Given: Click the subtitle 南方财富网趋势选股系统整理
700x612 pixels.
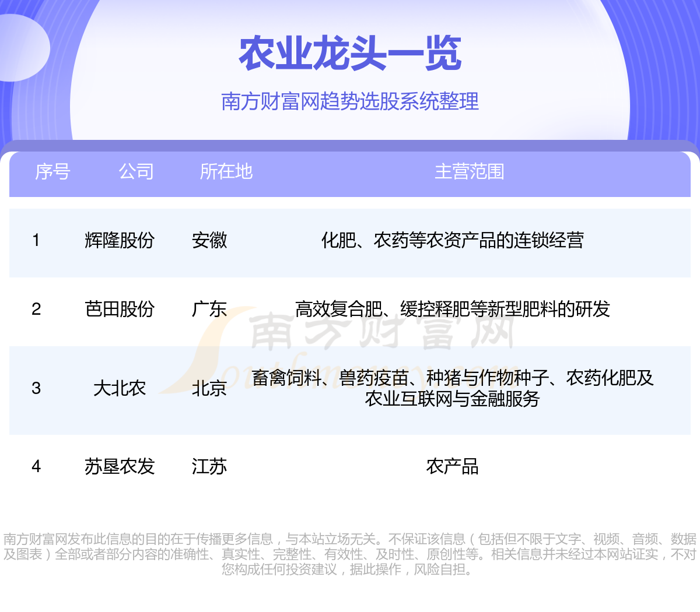Looking at the screenshot, I should (x=350, y=101).
